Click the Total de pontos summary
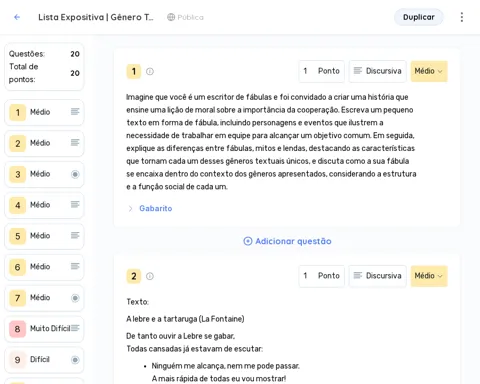 (x=44, y=73)
